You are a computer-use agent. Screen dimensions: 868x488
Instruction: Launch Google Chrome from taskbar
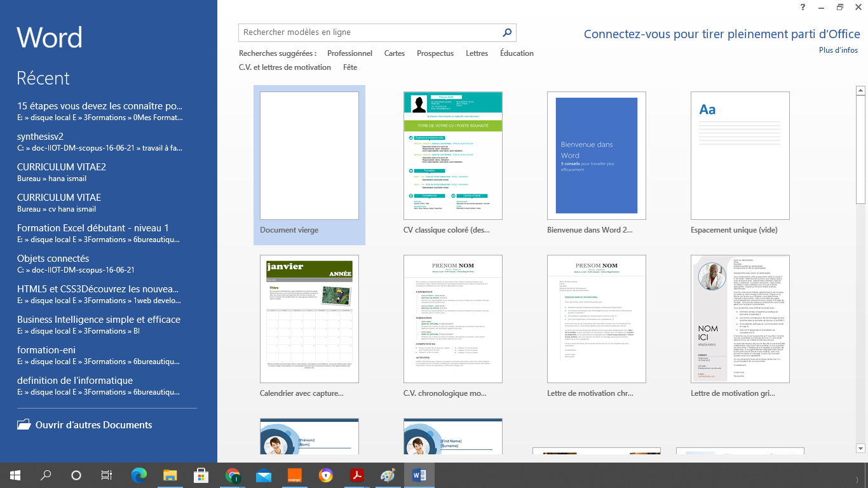coord(233,475)
